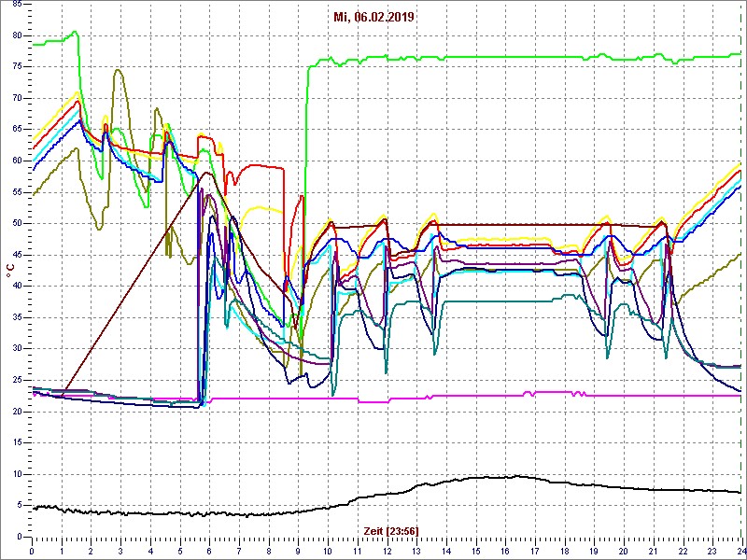
Task: Click the y-axis value 35
Action: (16, 317)
